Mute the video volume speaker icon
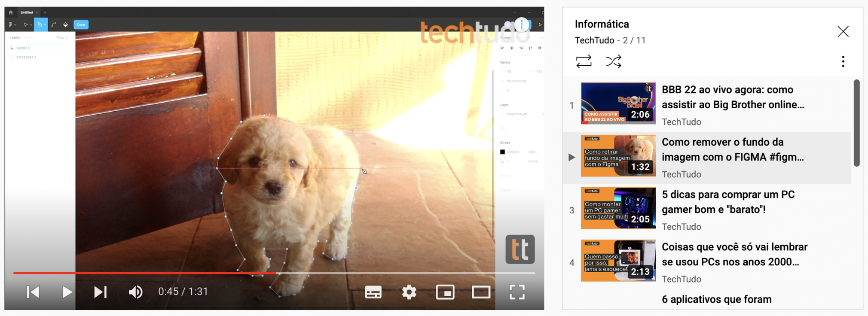The width and height of the screenshot is (868, 316). click(136, 292)
